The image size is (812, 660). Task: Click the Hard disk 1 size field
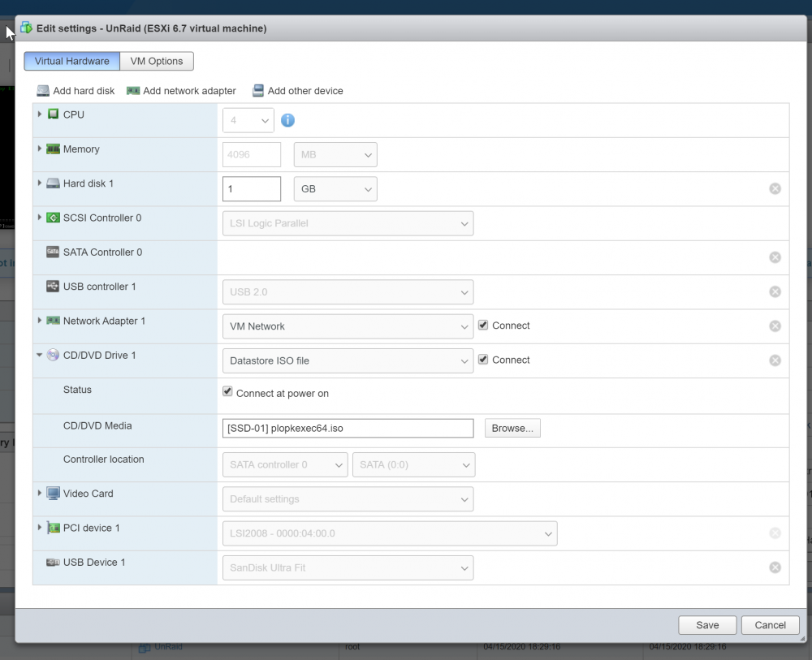pyautogui.click(x=251, y=189)
